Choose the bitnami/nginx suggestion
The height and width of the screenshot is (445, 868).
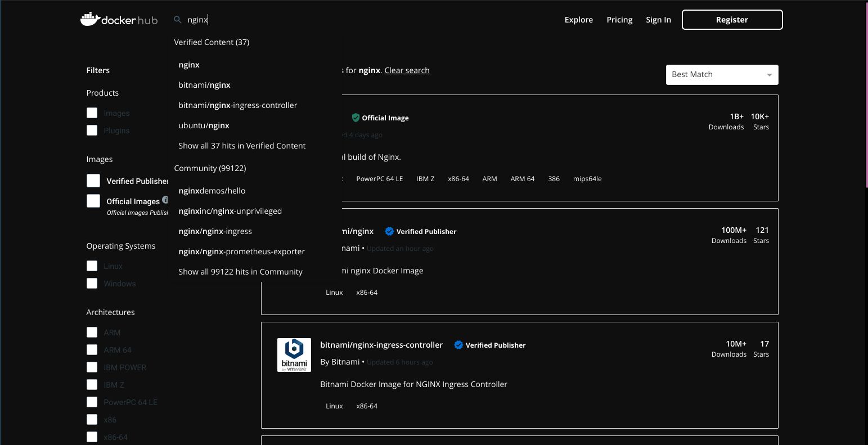(205, 85)
